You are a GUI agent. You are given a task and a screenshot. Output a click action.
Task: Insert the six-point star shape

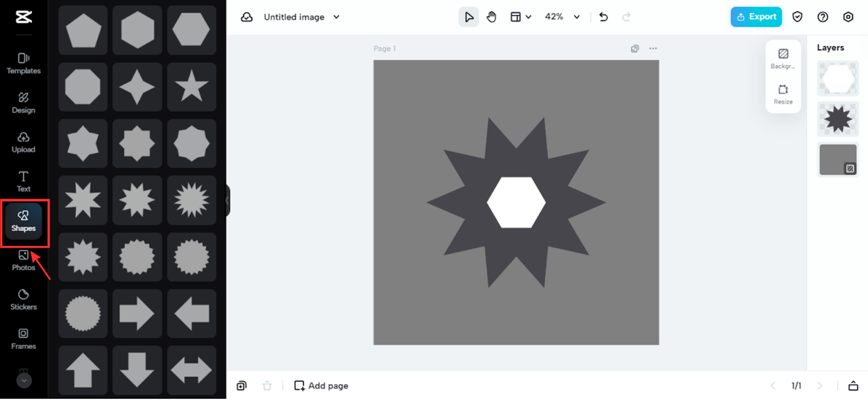point(83,144)
